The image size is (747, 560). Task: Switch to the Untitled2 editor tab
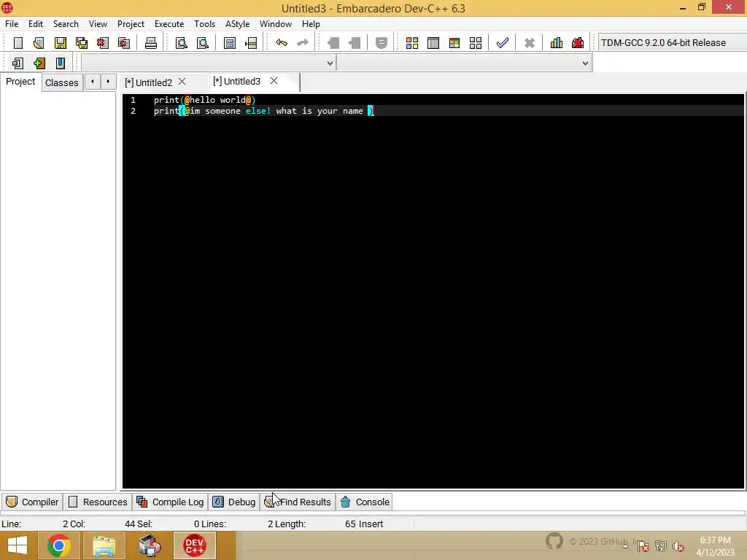pos(149,82)
